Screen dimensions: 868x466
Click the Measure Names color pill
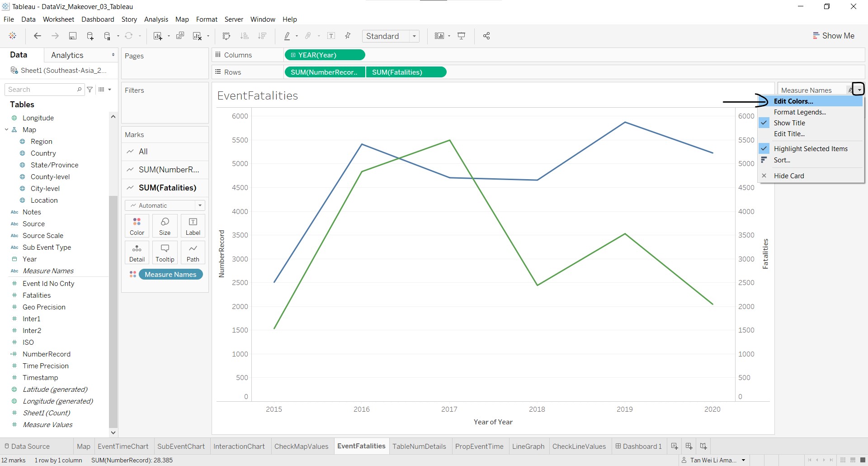click(x=170, y=275)
